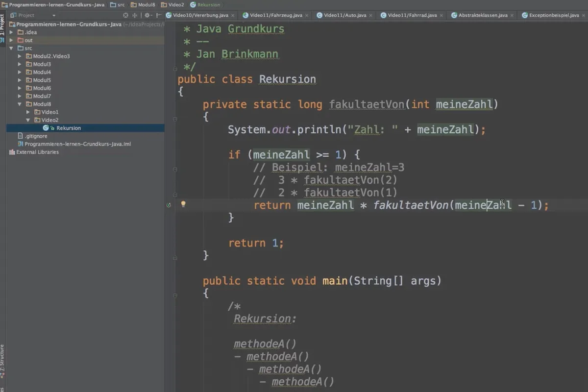The width and height of the screenshot is (588, 392).
Task: Collapse the Video2 package arrow
Action: tap(28, 120)
